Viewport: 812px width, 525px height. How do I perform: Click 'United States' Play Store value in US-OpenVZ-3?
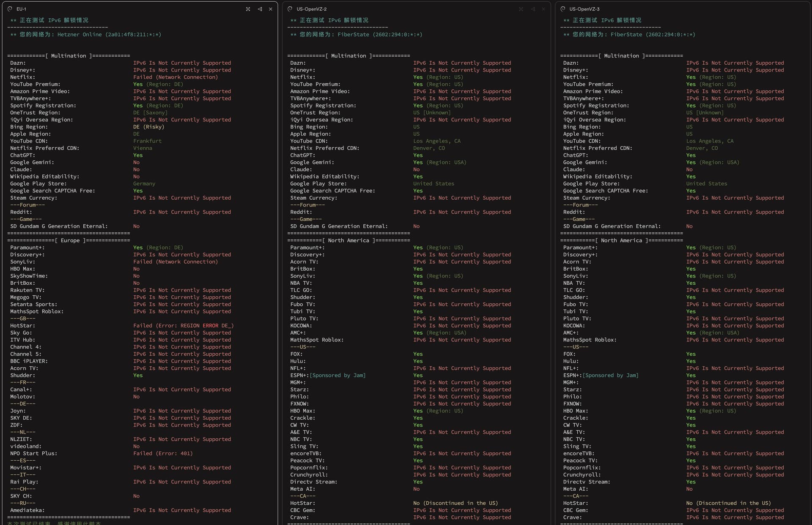707,184
